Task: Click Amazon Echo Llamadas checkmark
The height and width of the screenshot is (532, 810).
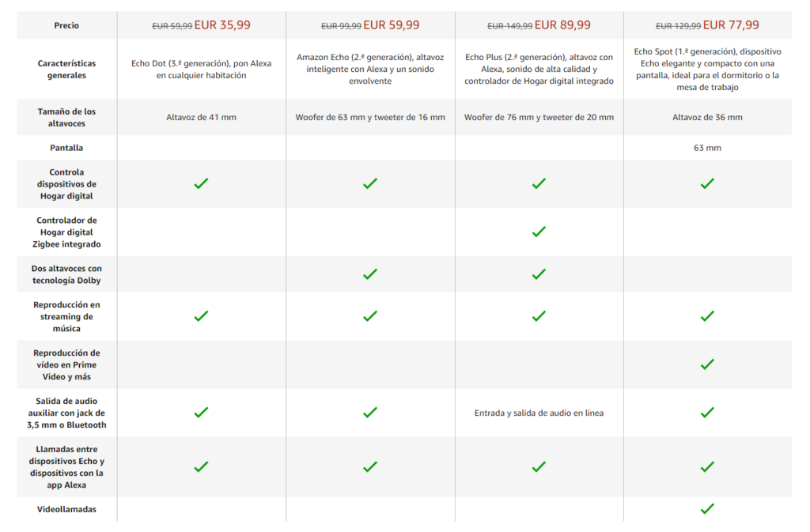Action: pos(370,467)
